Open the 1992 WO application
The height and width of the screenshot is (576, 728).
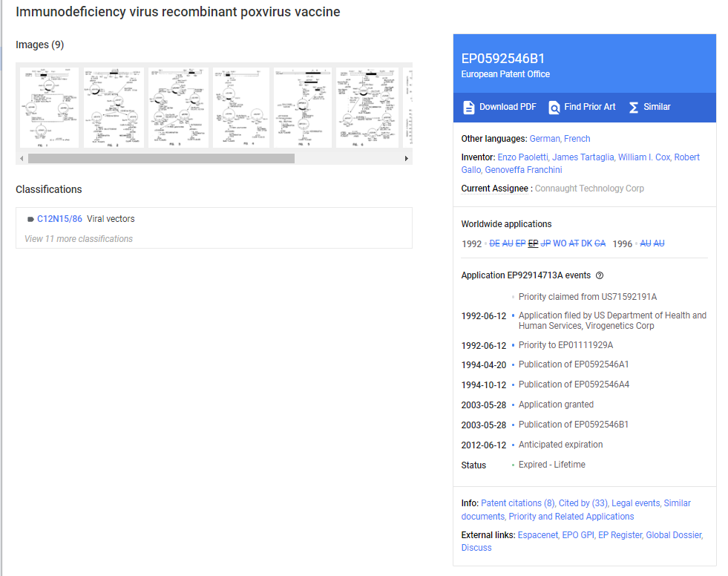(560, 243)
